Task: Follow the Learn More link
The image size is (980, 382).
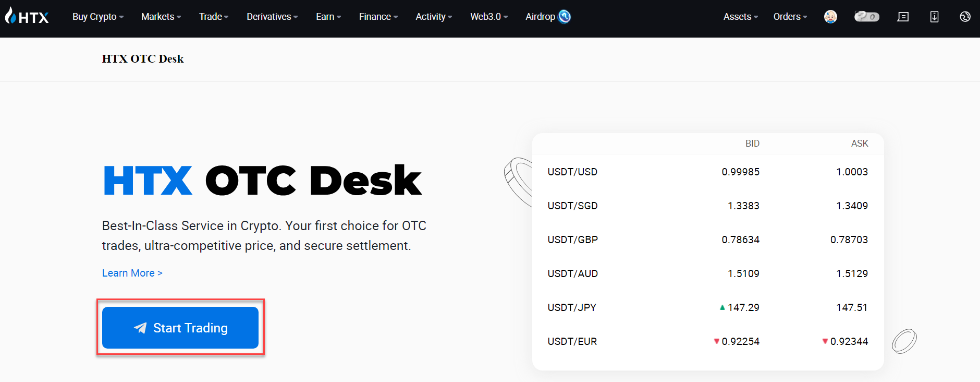Action: 132,273
